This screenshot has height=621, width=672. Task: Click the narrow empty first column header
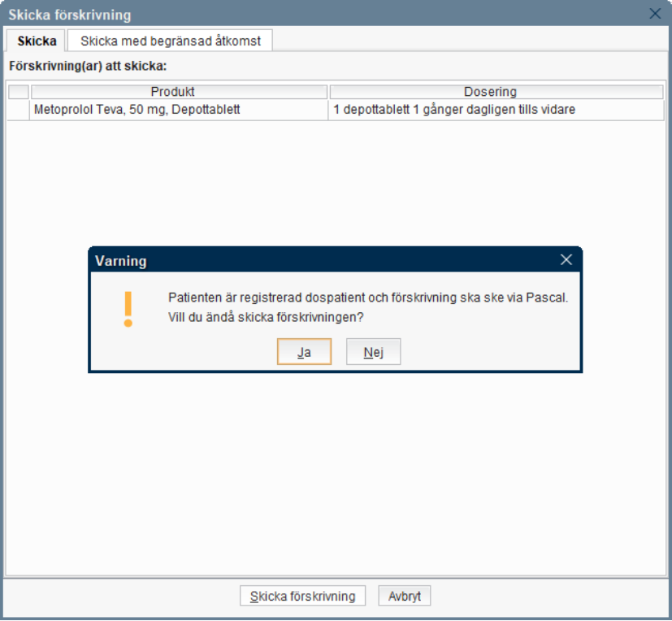[x=18, y=92]
